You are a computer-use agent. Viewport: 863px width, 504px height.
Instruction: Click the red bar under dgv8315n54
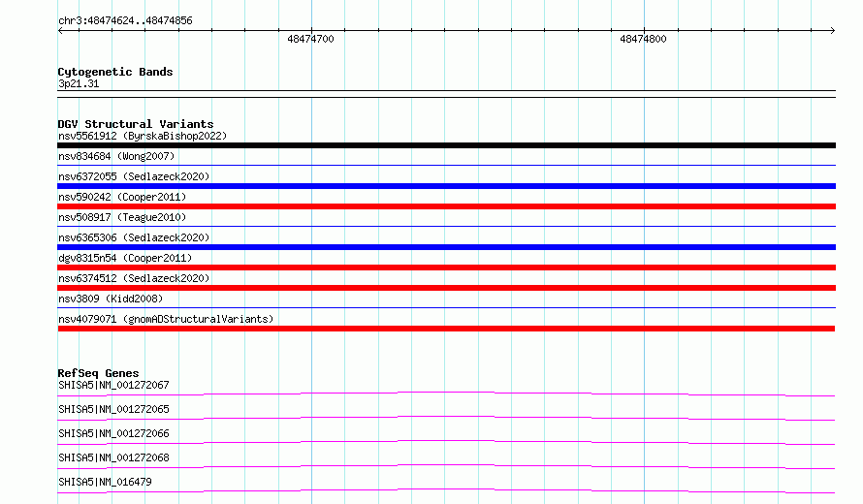pos(446,268)
